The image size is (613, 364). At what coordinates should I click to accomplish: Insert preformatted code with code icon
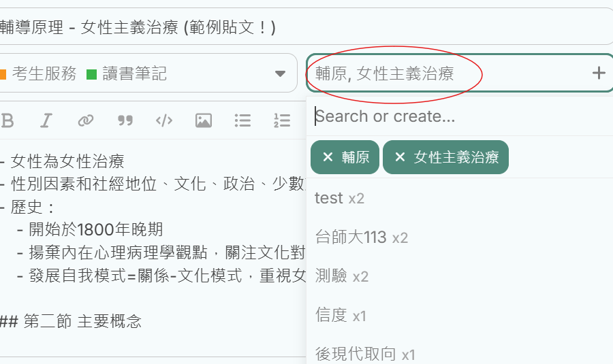(164, 120)
